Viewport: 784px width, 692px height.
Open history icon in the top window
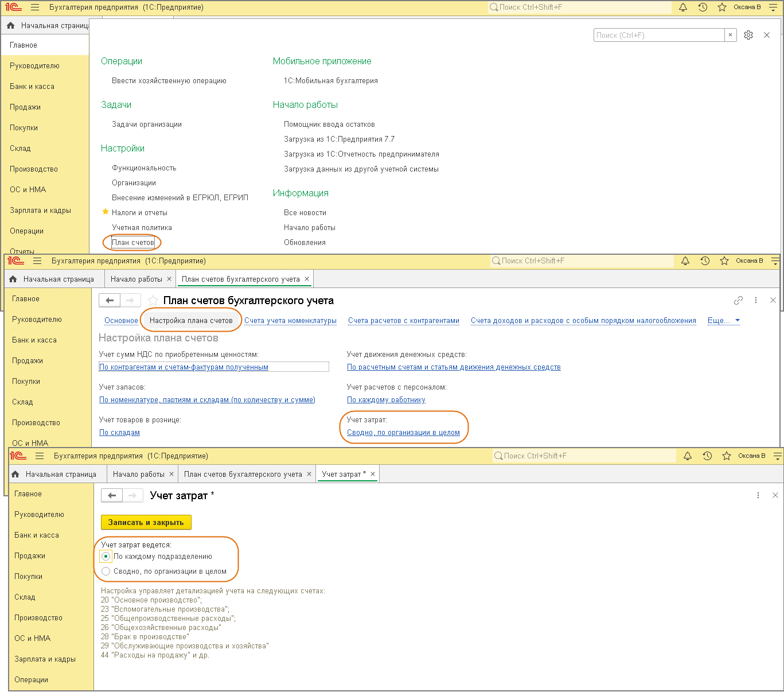point(703,7)
